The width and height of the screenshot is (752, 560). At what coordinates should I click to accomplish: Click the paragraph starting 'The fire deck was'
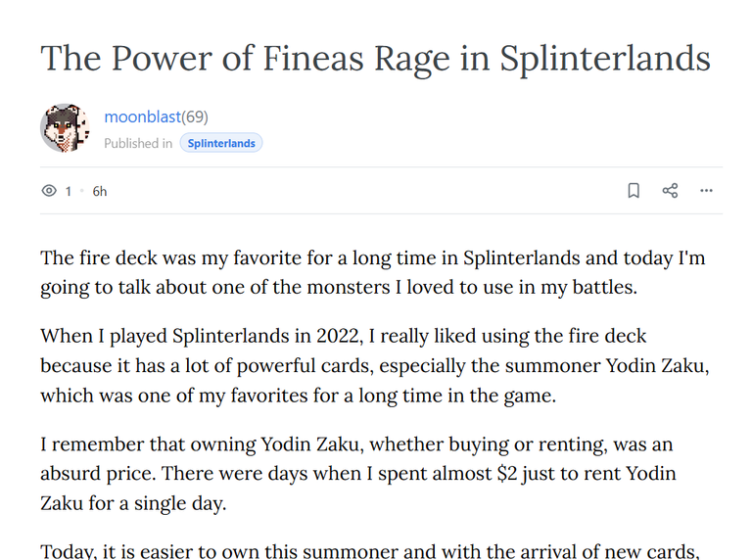(x=373, y=272)
